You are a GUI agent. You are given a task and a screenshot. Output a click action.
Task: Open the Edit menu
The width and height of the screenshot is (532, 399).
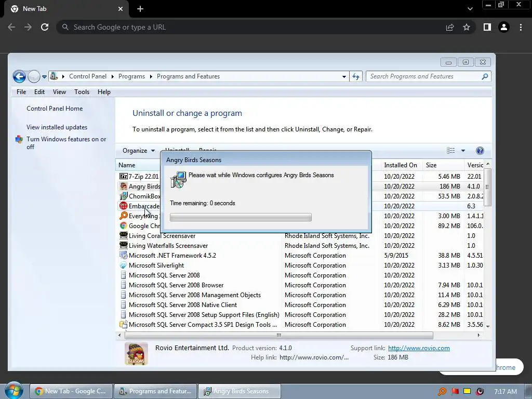pyautogui.click(x=39, y=92)
